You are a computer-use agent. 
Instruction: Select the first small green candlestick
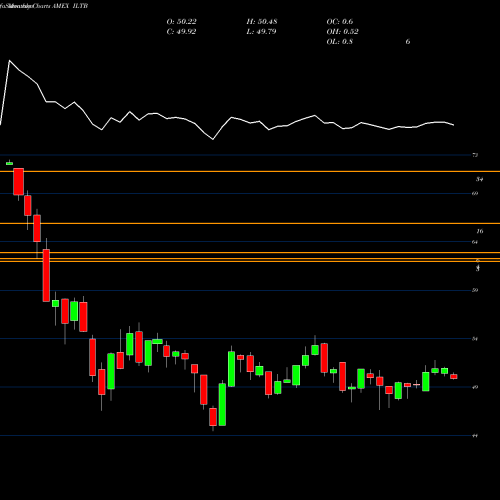[x=9, y=163]
